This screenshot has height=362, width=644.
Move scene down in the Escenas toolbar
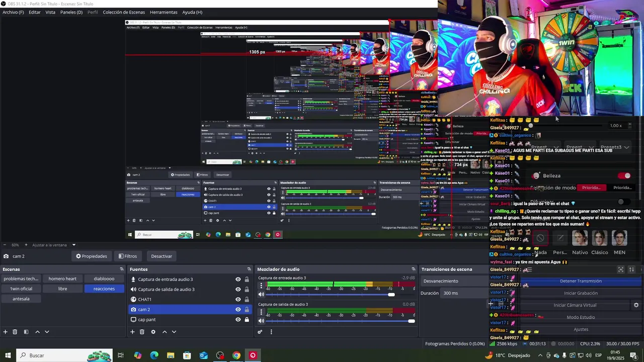[x=47, y=332]
